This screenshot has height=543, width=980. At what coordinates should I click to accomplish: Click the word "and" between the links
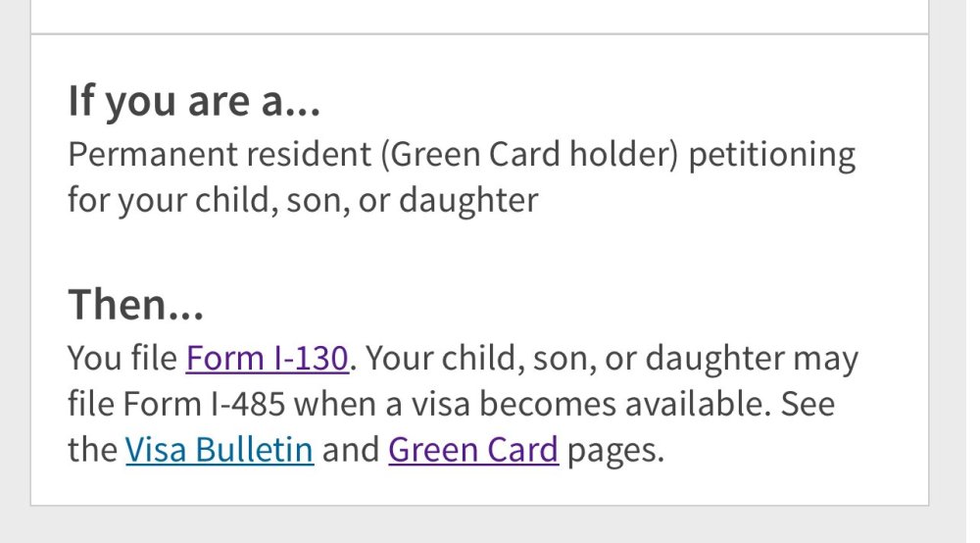coord(351,451)
